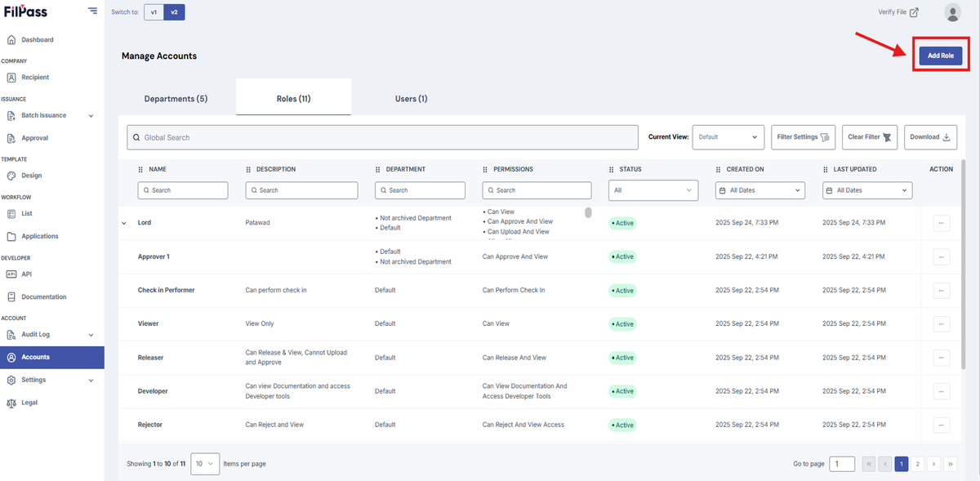Click the FilPass logo
The height and width of the screenshot is (481, 980).
[x=27, y=11]
